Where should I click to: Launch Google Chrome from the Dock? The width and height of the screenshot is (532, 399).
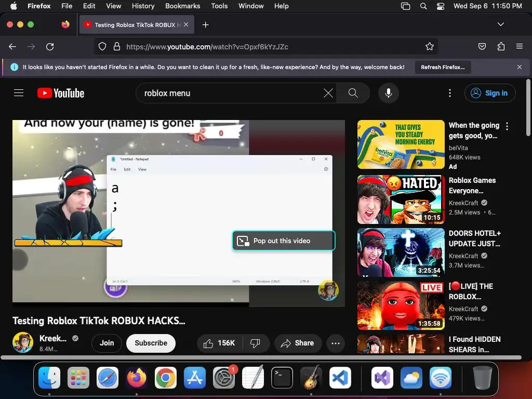tap(166, 377)
